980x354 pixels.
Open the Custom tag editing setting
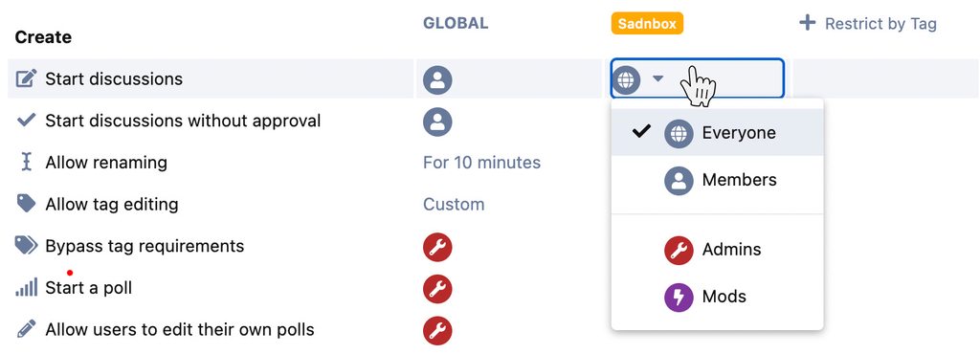click(x=454, y=205)
